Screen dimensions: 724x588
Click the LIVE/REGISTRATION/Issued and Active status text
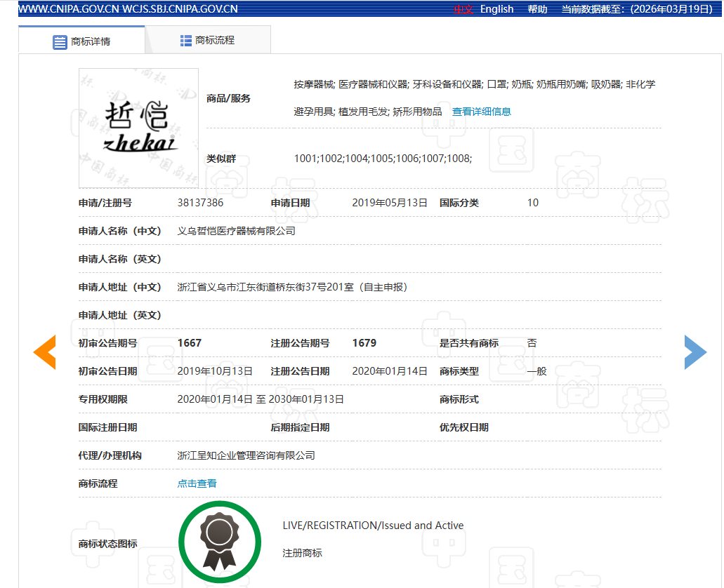372,525
